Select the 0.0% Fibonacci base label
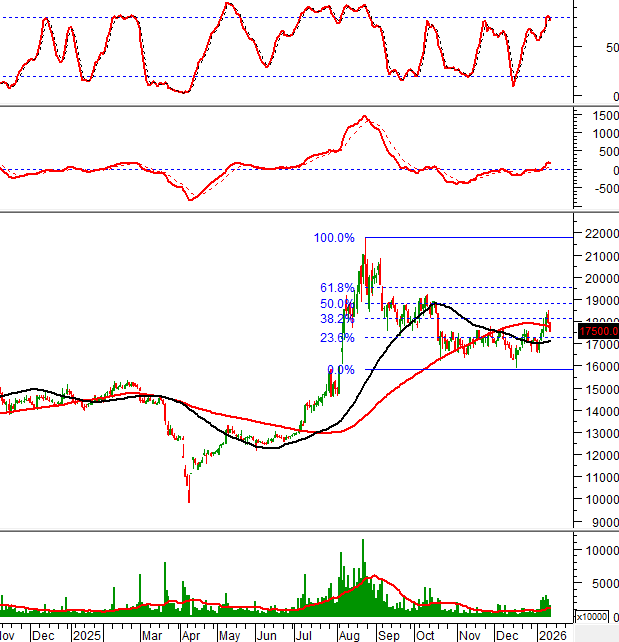Screen dimensions: 619x642 tap(341, 370)
